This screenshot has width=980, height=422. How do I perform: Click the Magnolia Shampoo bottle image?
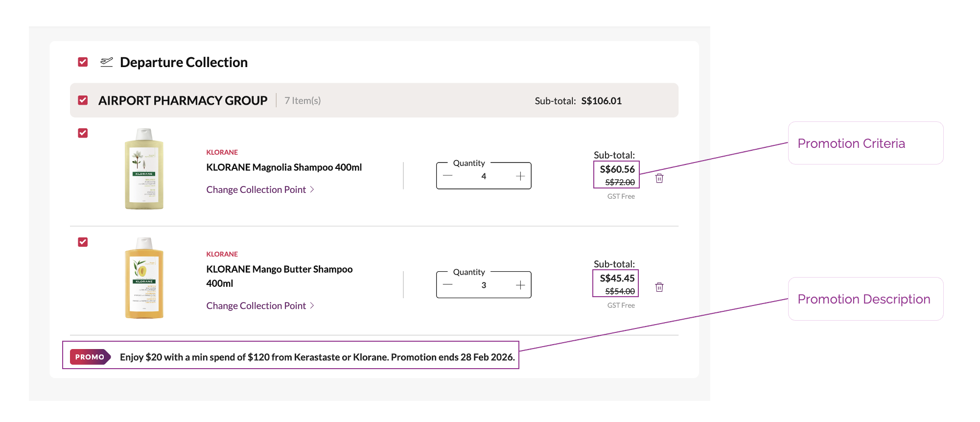(144, 169)
